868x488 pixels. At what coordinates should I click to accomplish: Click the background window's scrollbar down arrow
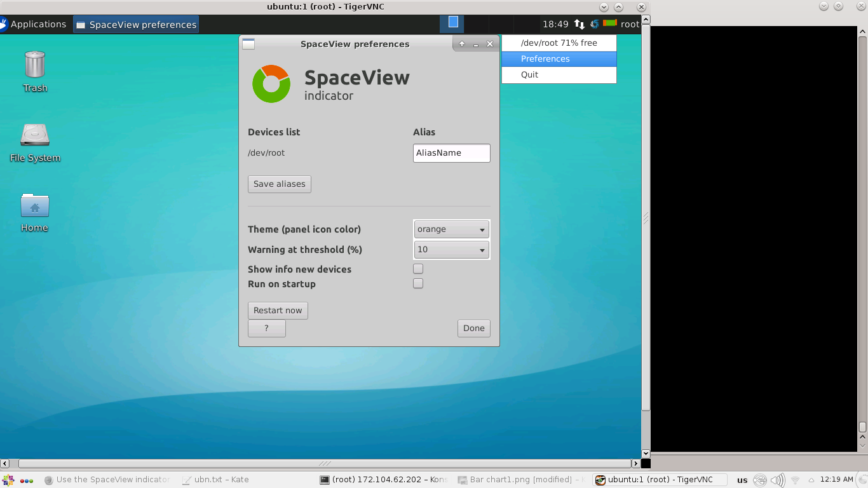[x=862, y=447]
